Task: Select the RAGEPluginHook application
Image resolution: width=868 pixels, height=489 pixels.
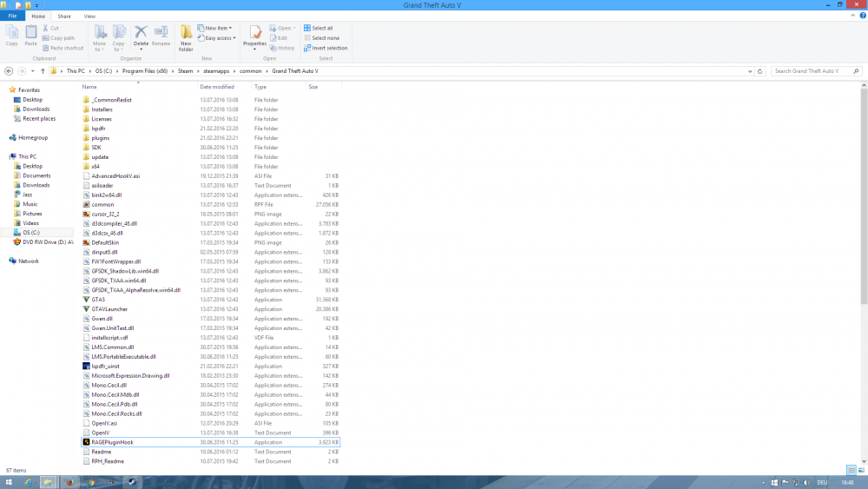Action: [x=210, y=442]
